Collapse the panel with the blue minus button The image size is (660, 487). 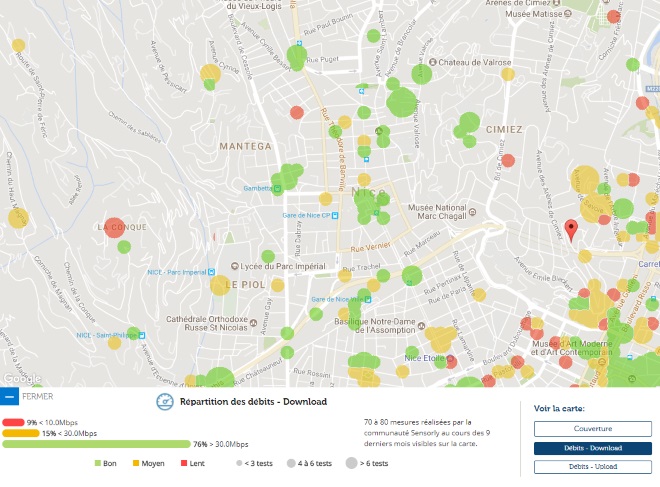pyautogui.click(x=10, y=396)
